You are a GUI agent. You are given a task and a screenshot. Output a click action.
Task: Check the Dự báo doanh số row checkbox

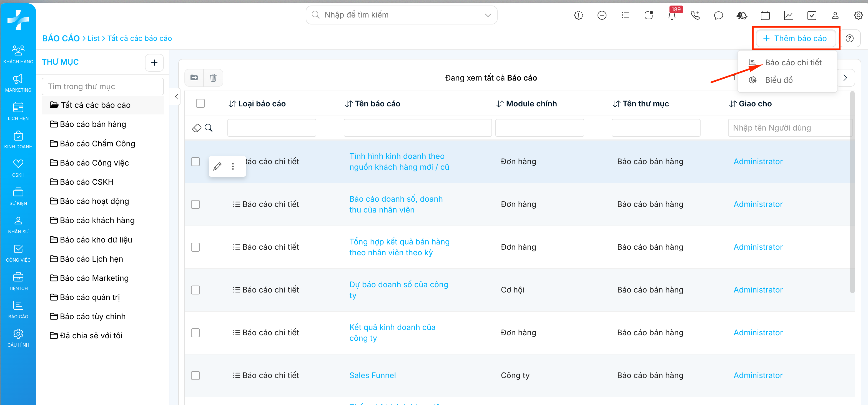point(195,290)
